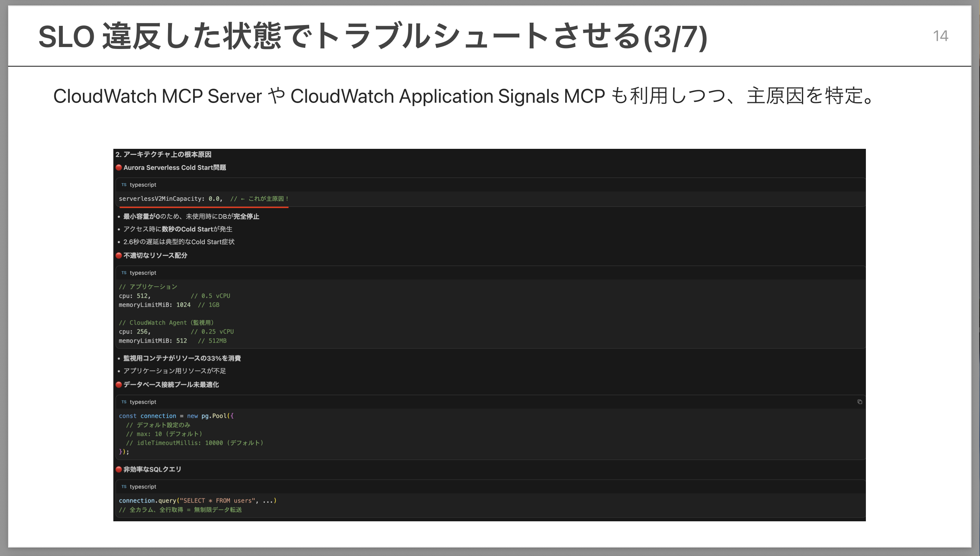Image resolution: width=980 pixels, height=556 pixels.
Task: Click the slide page number 14
Action: (940, 36)
